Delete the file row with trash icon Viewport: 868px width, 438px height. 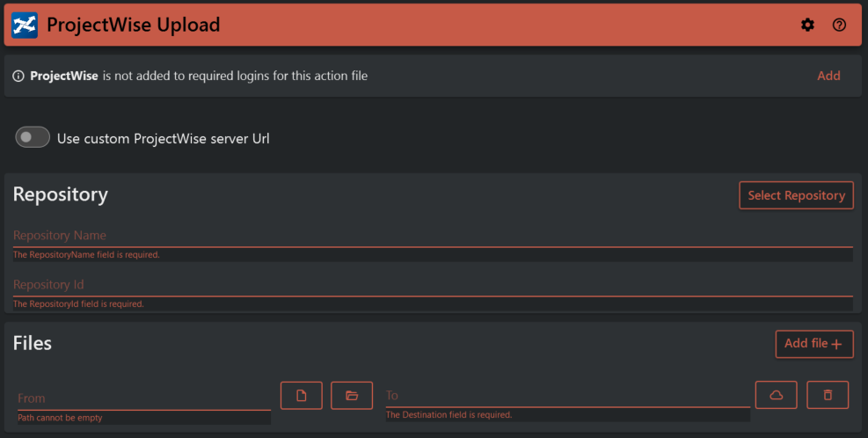coord(828,395)
